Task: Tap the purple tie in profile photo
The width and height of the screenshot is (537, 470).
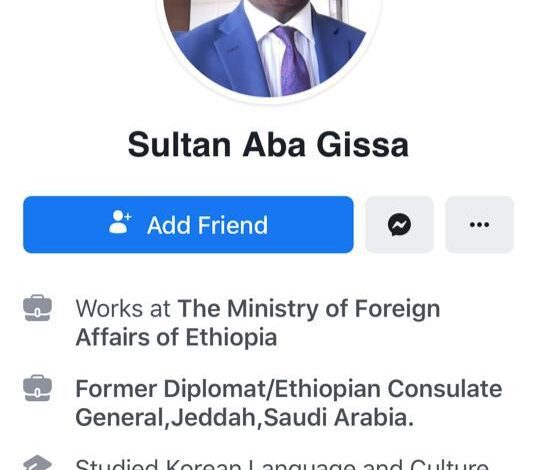Action: (292, 60)
